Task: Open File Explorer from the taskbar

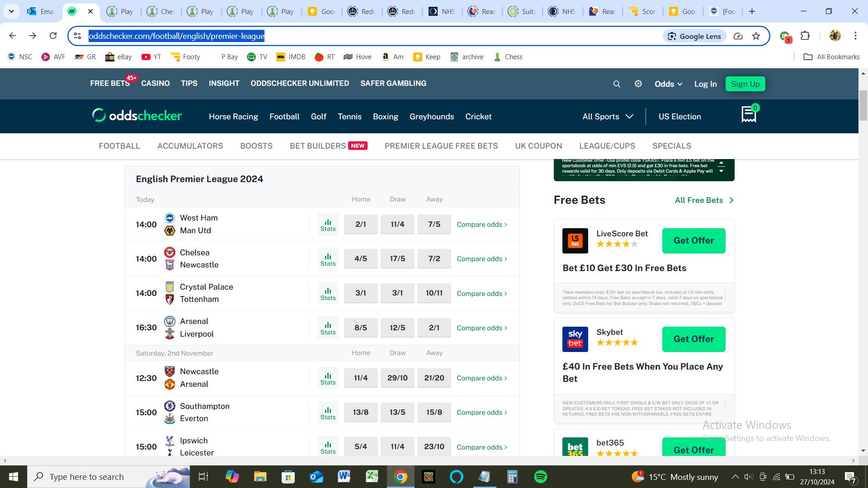Action: [x=260, y=477]
